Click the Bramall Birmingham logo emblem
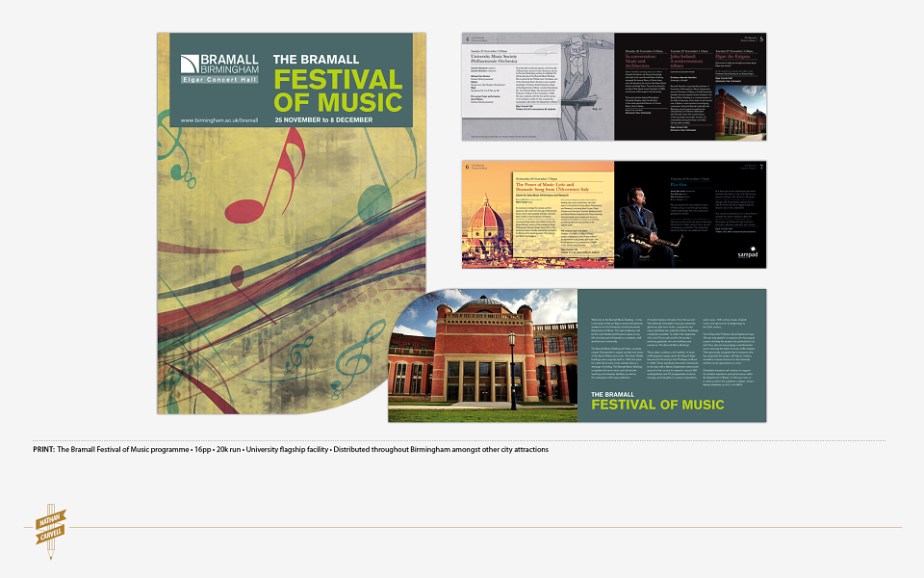The image size is (924, 578). pyautogui.click(x=190, y=65)
